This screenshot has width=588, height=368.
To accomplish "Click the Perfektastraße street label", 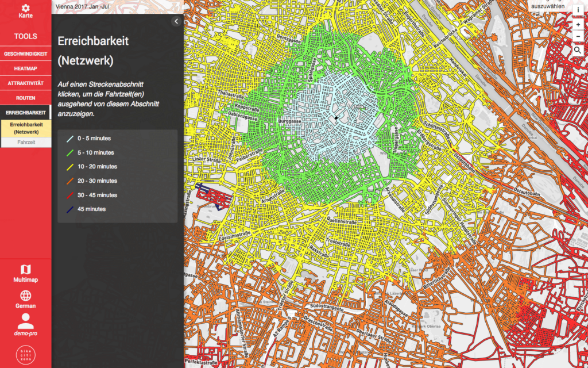I will (201, 363).
